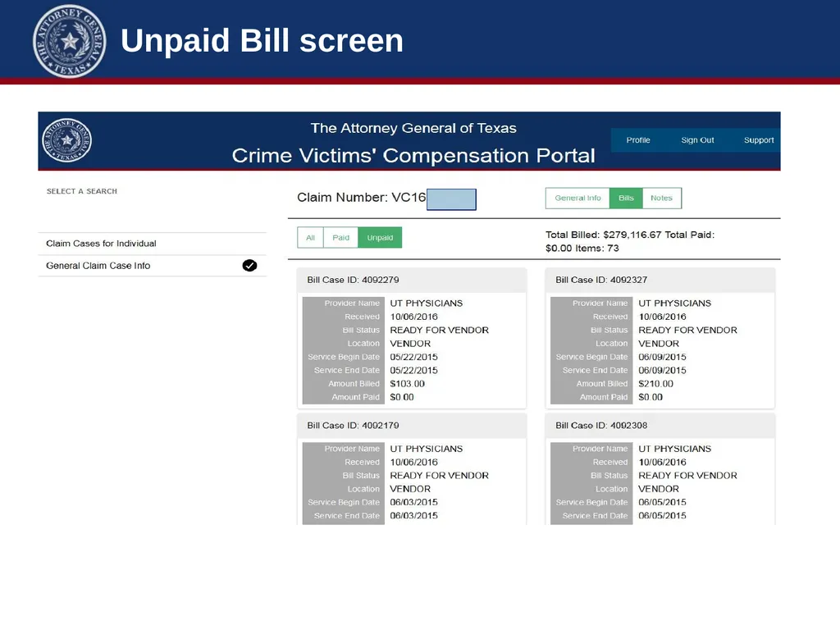The width and height of the screenshot is (840, 630).
Task: Open Bill Case ID 4092279 card
Action: click(412, 280)
